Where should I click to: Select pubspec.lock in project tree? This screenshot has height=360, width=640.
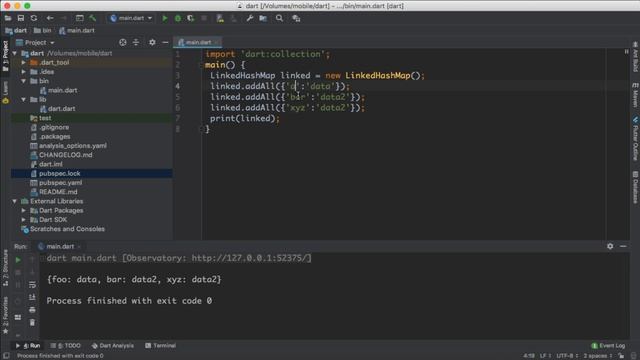click(56, 173)
